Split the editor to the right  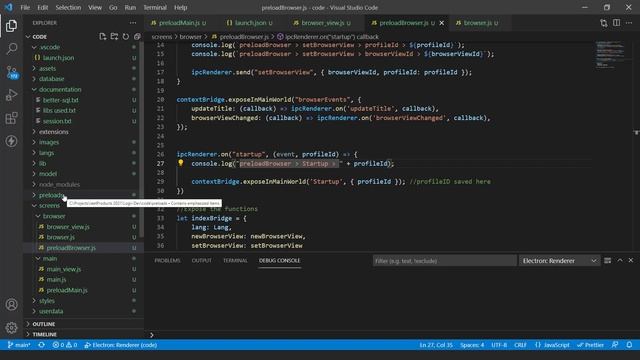pyautogui.click(x=616, y=23)
